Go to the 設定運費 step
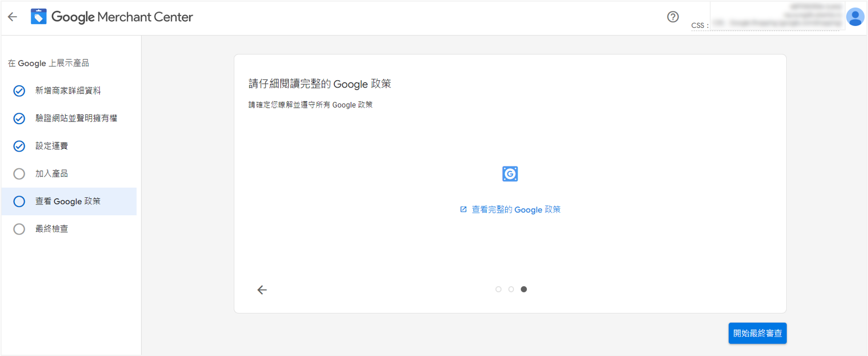868x356 pixels. [69, 146]
